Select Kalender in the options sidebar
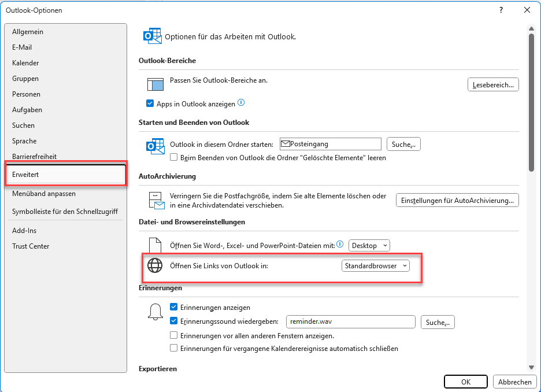The image size is (541, 392). point(25,63)
